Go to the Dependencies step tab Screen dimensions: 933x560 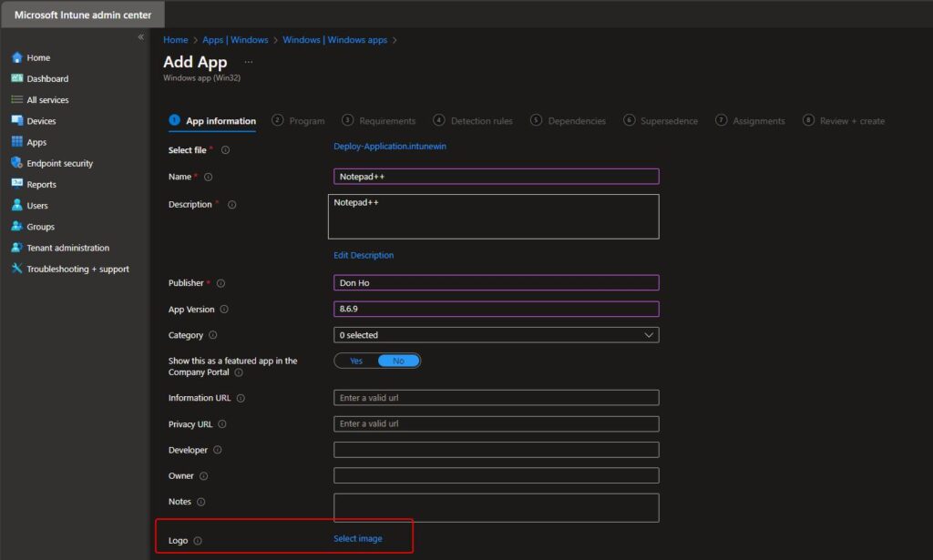click(569, 121)
